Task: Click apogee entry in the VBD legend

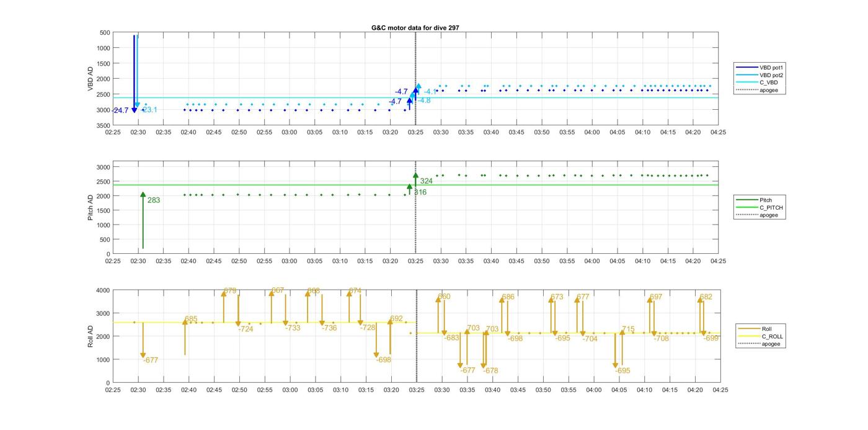Action: point(756,91)
